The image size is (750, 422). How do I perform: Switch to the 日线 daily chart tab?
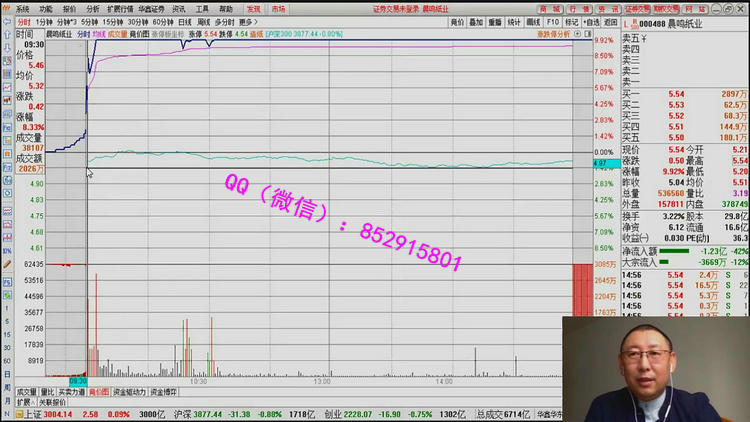pyautogui.click(x=185, y=21)
